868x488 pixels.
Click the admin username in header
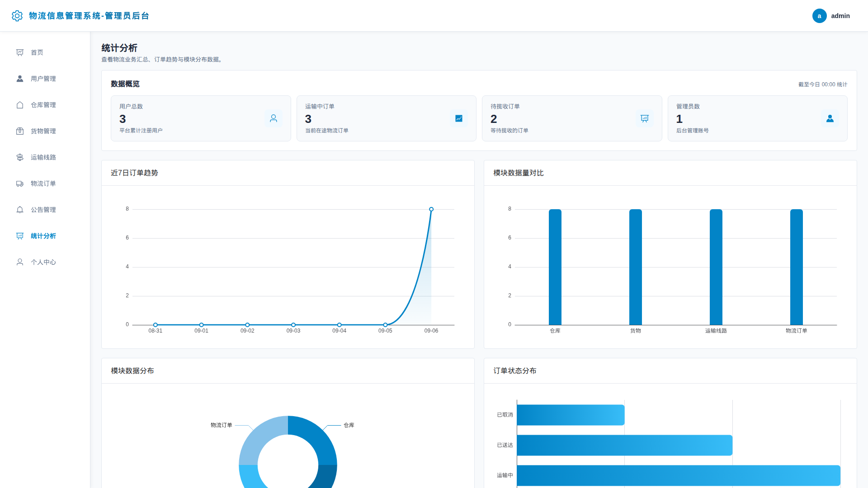coord(840,16)
